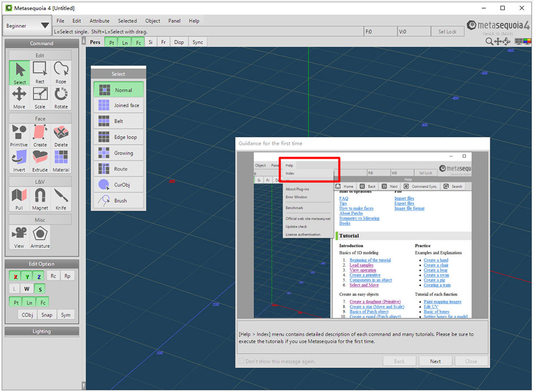This screenshot has height=392, width=534.
Task: Toggle Snap in Edit Option
Action: [x=46, y=315]
